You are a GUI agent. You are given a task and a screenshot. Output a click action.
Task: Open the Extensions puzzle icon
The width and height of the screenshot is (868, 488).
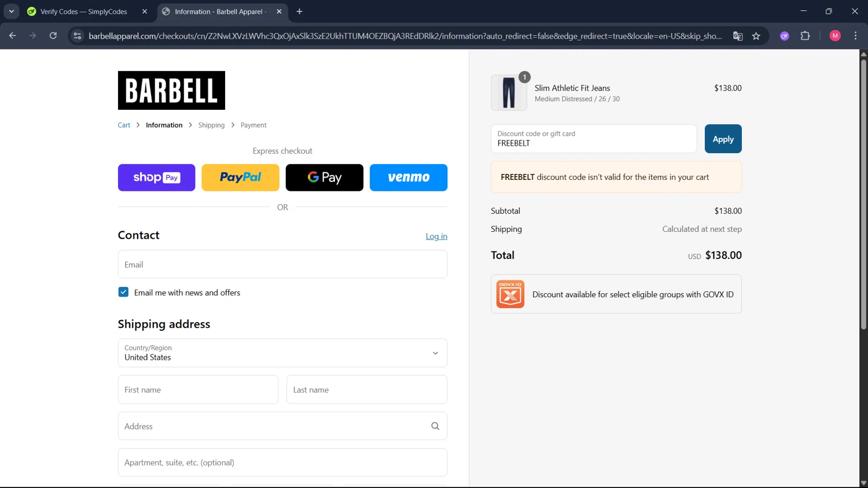tap(805, 36)
